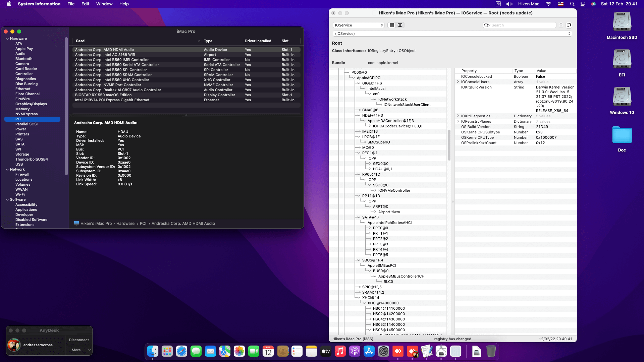This screenshot has width=644, height=362.
Task: Open System Preferences in the dock
Action: 383,351
